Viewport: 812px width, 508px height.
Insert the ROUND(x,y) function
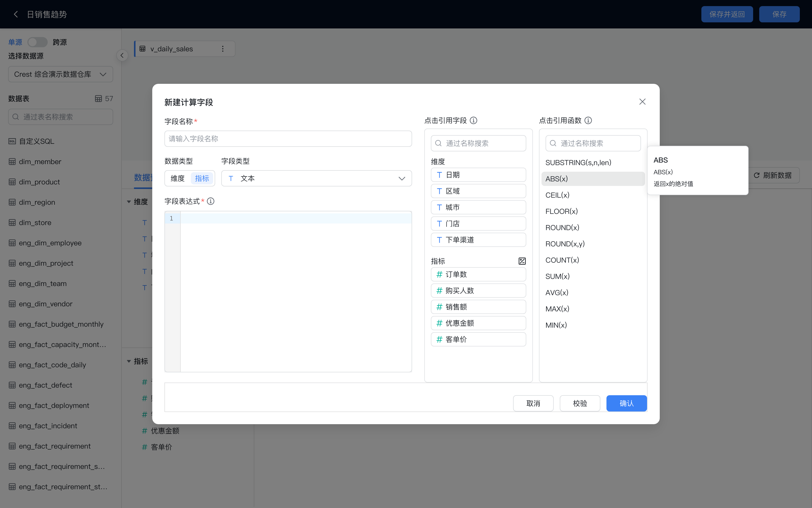(593, 244)
